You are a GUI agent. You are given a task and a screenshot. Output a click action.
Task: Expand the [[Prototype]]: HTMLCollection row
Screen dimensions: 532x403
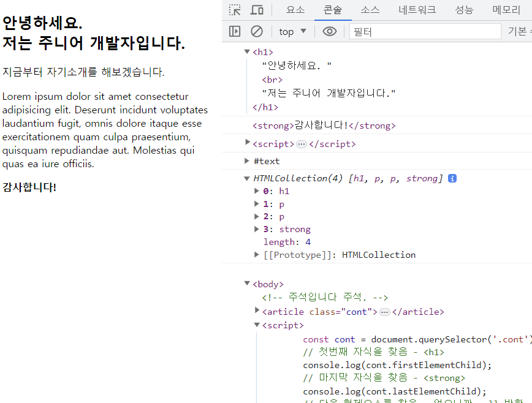coord(257,255)
